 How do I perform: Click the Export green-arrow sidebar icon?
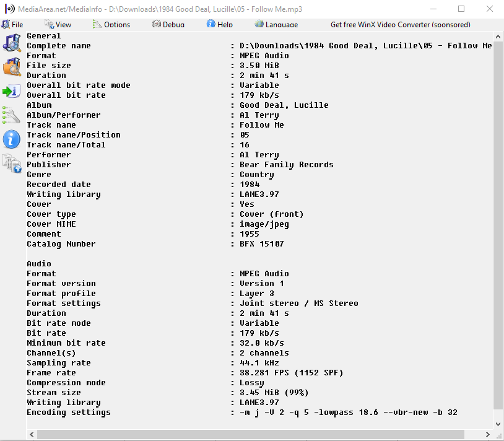click(12, 91)
